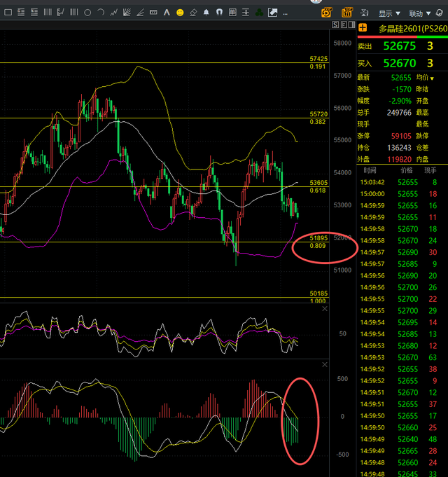The image size is (448, 477).
Task: Click the 现手 column header
Action: 430,170
